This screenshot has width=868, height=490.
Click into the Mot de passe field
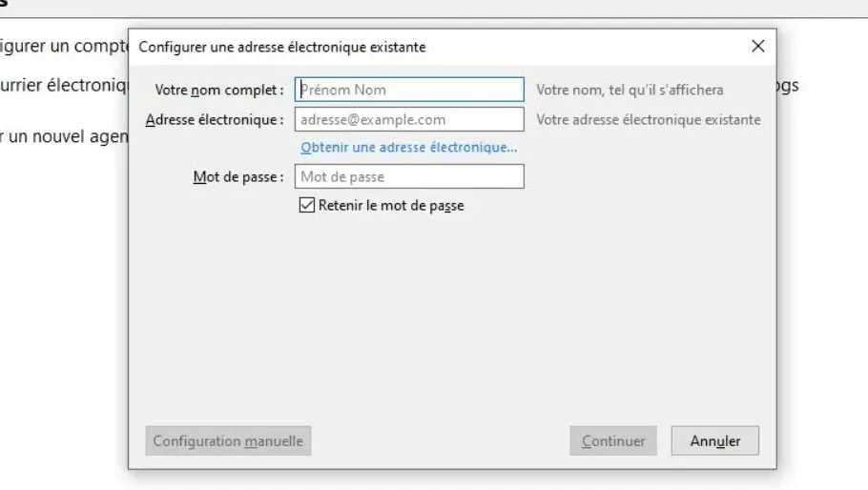[x=409, y=176]
